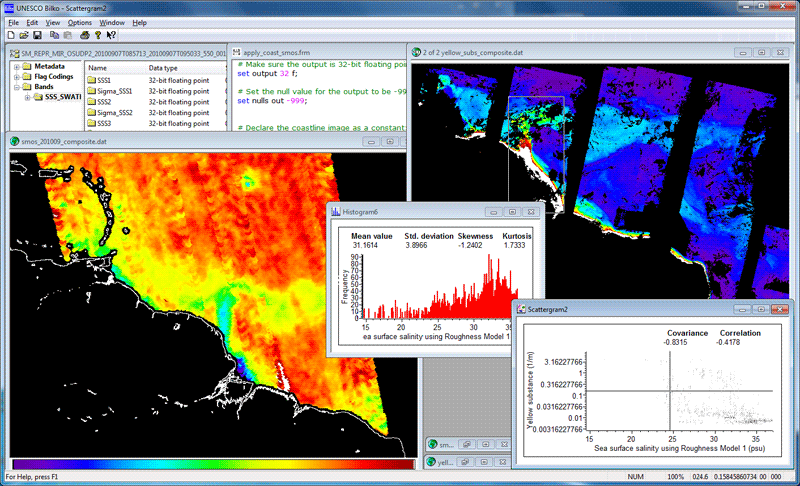Click the 100% zoom status bar entry
Screen dimensions: 800x486
point(676,476)
